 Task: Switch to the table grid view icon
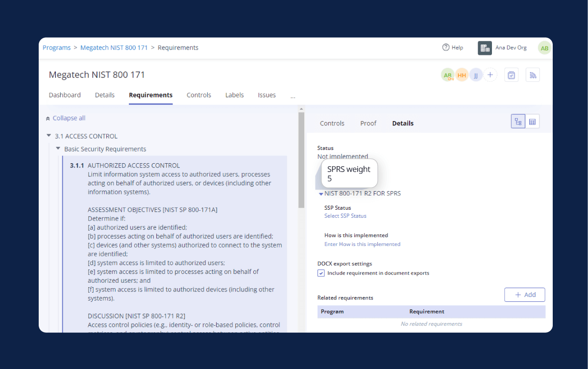[532, 122]
